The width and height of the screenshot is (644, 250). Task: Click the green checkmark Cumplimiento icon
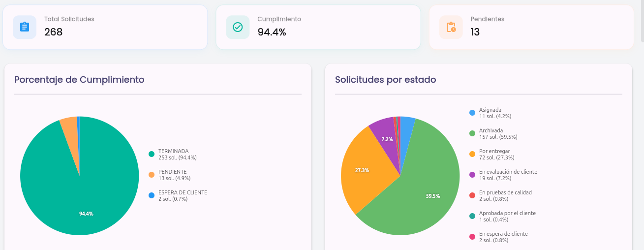(238, 27)
